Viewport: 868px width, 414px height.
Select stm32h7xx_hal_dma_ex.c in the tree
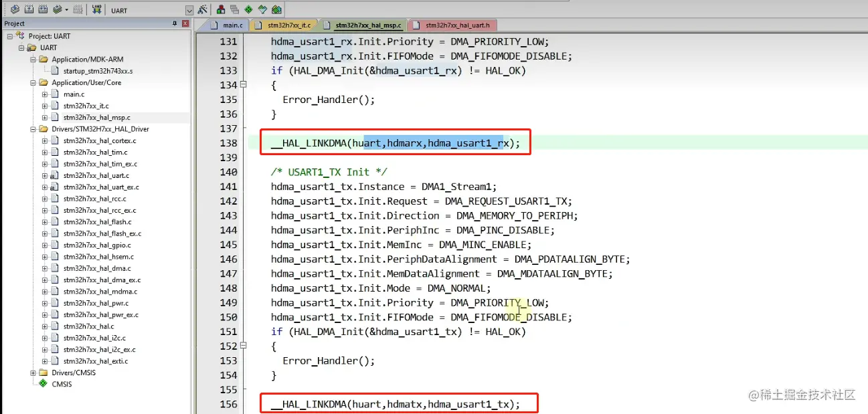pos(102,280)
